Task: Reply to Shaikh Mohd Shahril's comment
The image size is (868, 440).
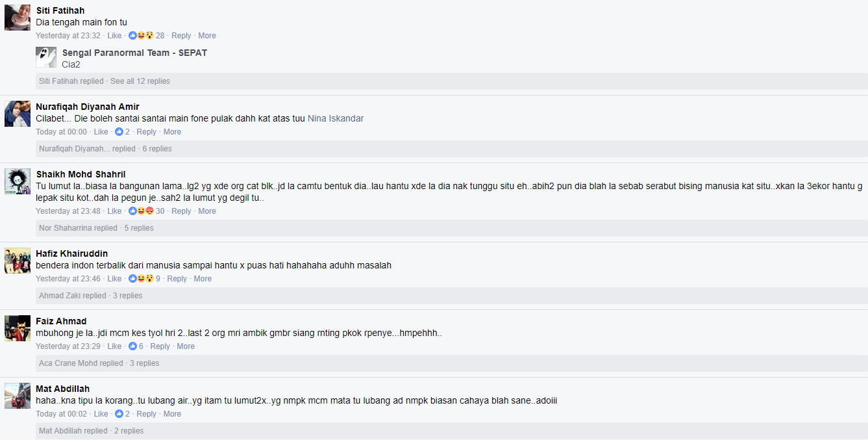Action: pyautogui.click(x=181, y=211)
